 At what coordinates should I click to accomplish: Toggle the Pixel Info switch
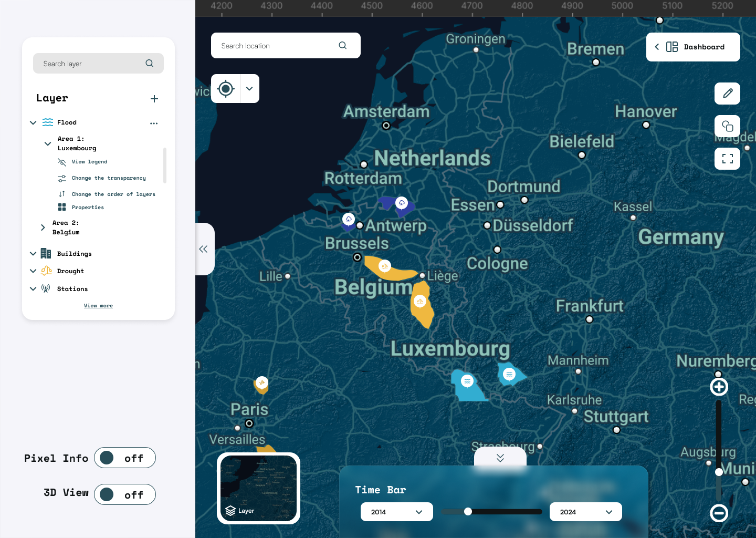pos(125,458)
